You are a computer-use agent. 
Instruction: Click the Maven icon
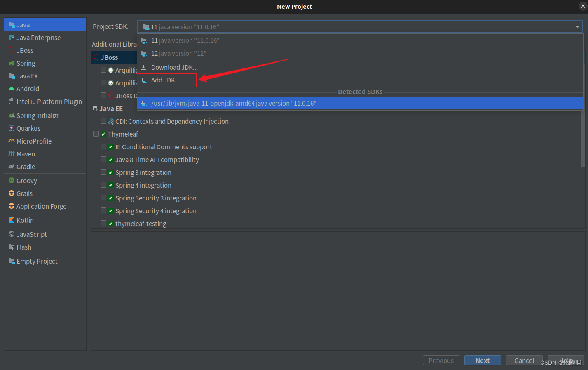pyautogui.click(x=12, y=154)
